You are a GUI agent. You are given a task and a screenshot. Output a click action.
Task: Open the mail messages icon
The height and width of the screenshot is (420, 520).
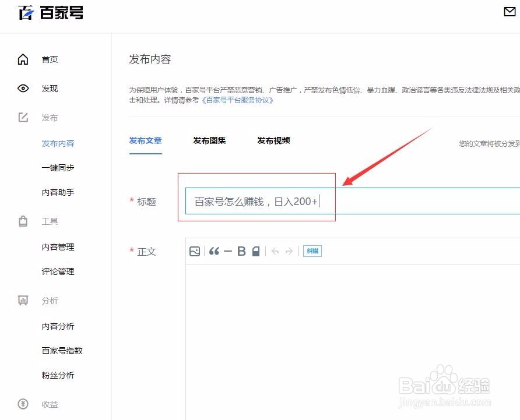pyautogui.click(x=510, y=12)
